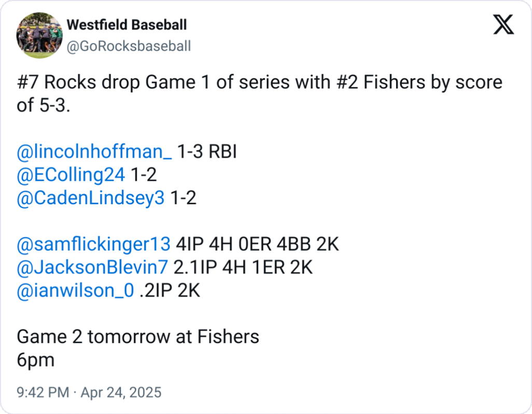Screen dimensions: 532x414
Task: Click the "6pm" game time text
Action: (35, 360)
